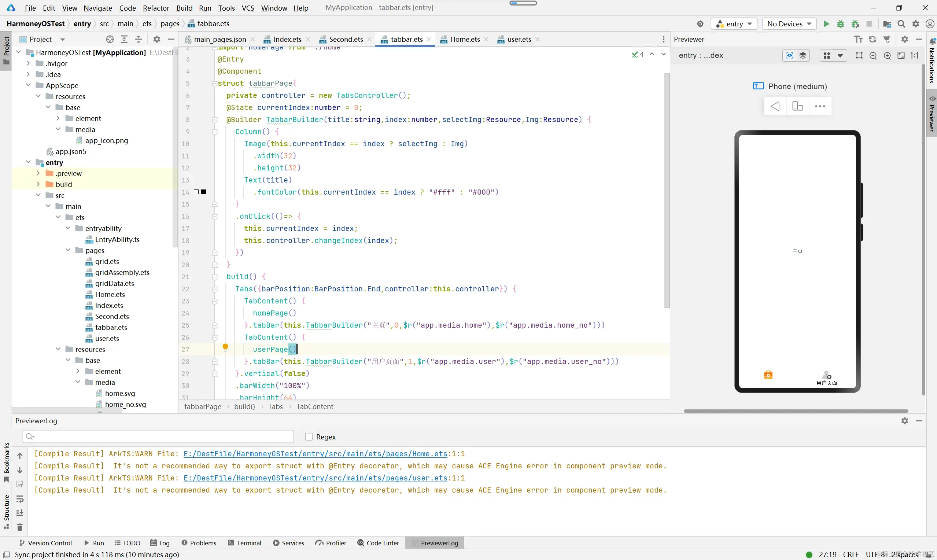937x560 pixels.
Task: Refresh the Previewer with reload icon
Action: [x=873, y=39]
